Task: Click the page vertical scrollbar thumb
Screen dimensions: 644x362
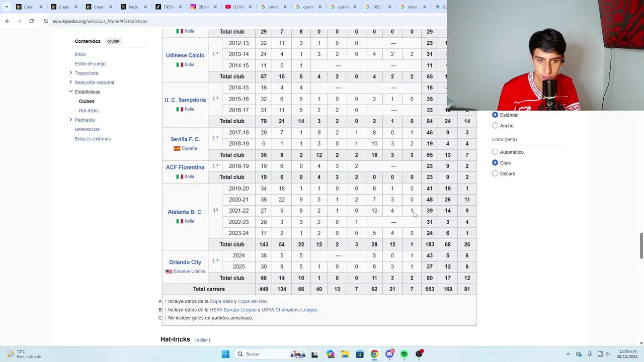Action: coord(641,246)
